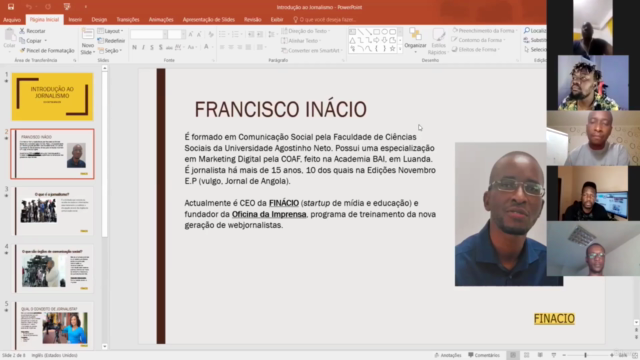The image size is (640, 360).
Task: Click Converter em SmartArt
Action: [x=311, y=51]
